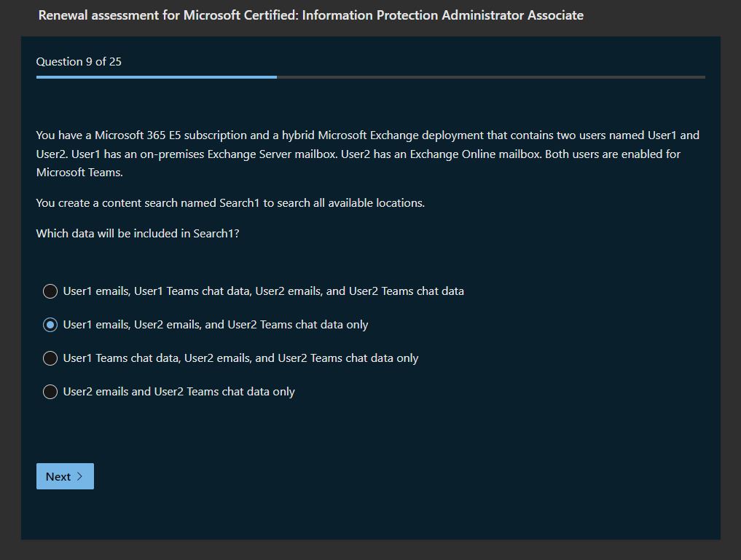Click the 'Question 9 of 25' label
Viewport: 741px width, 560px height.
(x=79, y=62)
